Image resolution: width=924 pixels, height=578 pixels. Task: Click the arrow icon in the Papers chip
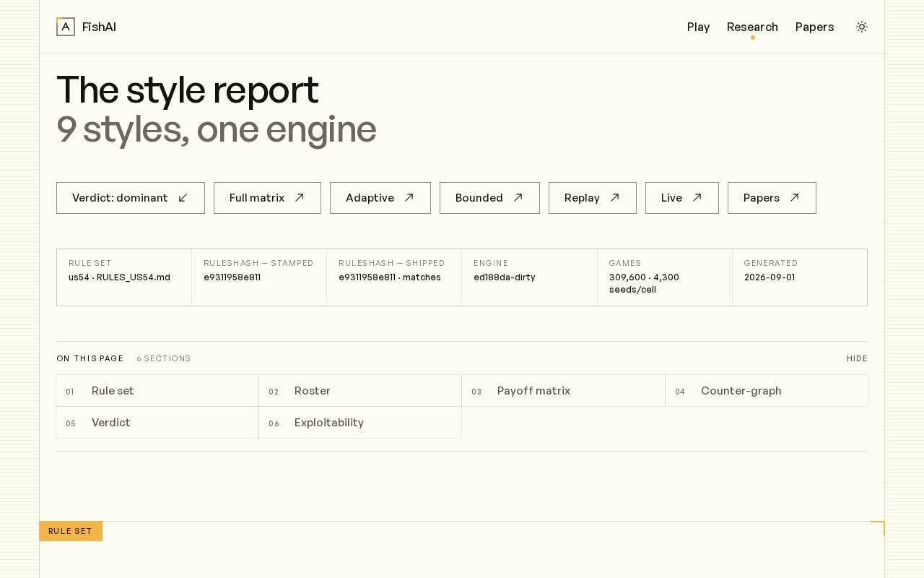coord(795,198)
